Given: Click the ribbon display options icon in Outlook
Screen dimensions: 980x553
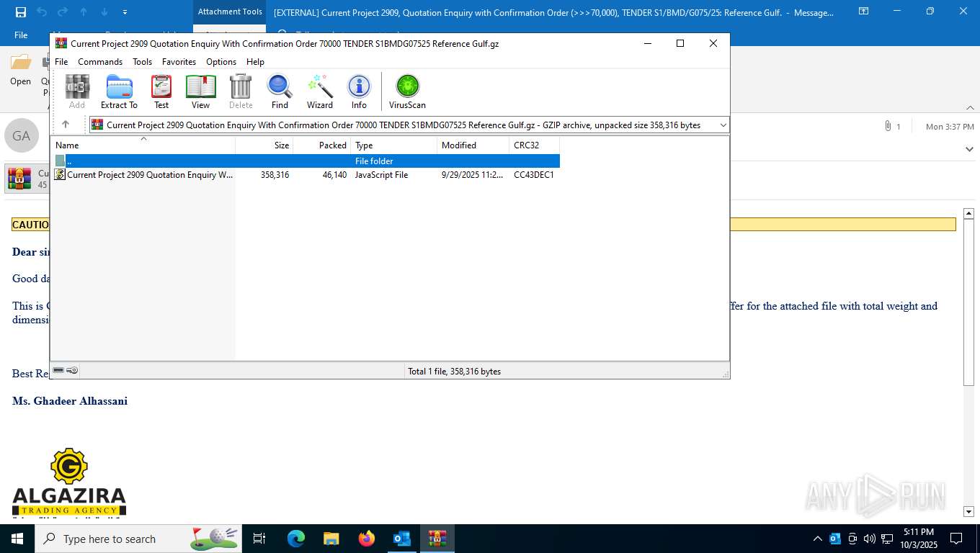Looking at the screenshot, I should click(x=863, y=12).
